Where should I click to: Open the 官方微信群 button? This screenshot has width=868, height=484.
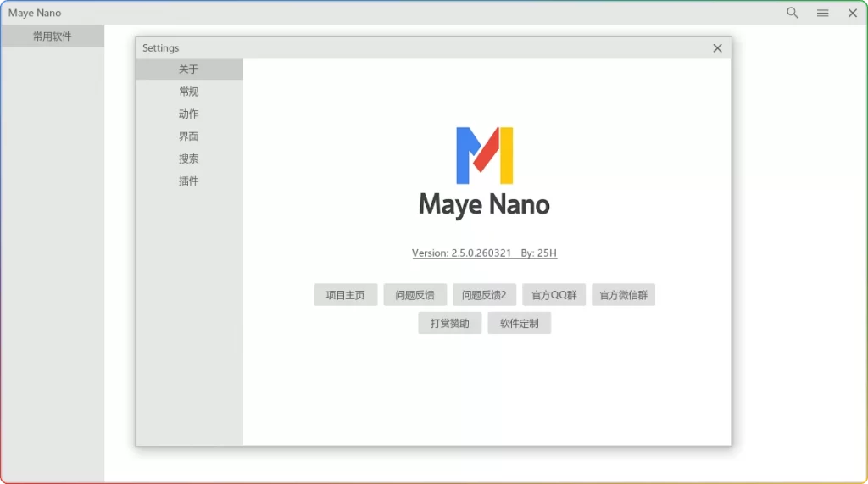pos(623,295)
